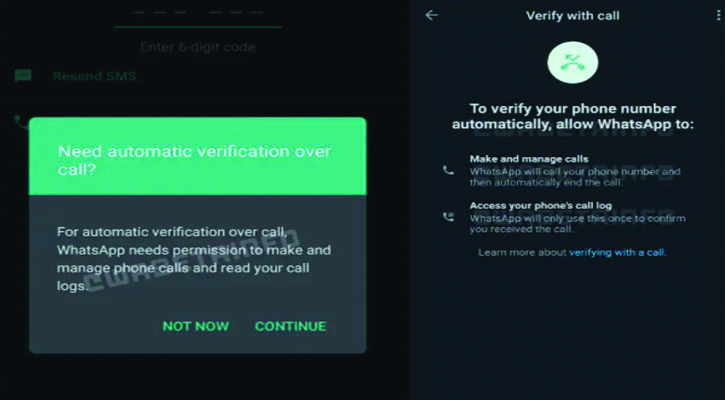Click the dialog's permission explanation text

click(x=194, y=258)
